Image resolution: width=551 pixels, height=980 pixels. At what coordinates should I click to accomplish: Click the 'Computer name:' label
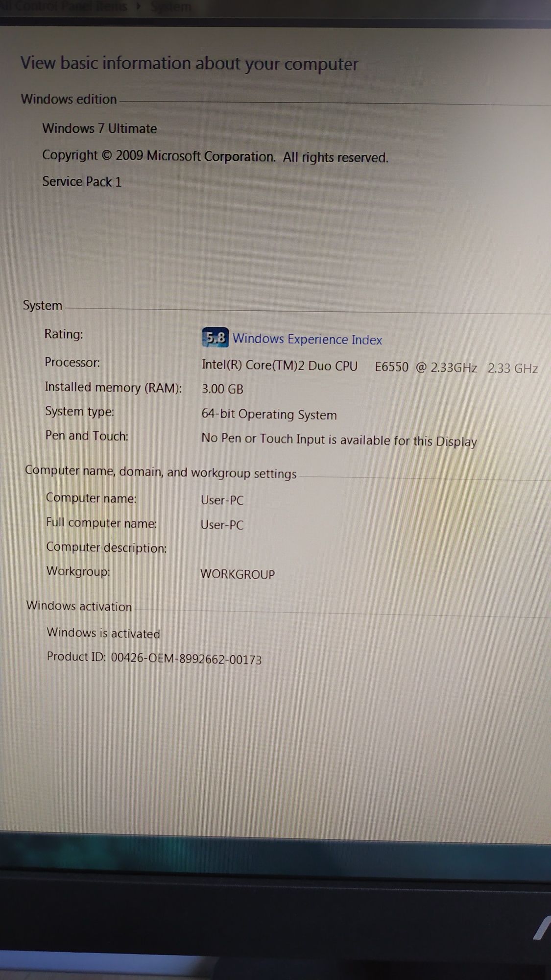(x=91, y=498)
